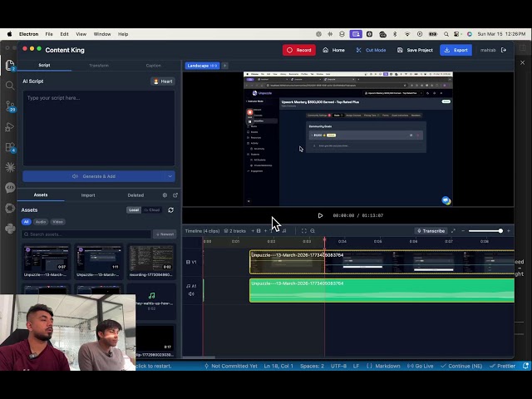Open VS Code Search in activity bar
The width and height of the screenshot is (532, 399).
(10, 86)
